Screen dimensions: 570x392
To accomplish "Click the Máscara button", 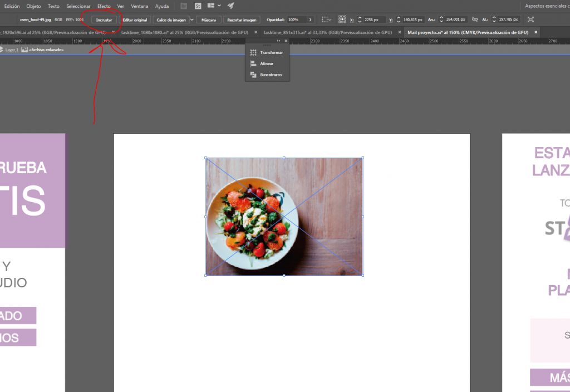I will click(x=209, y=19).
